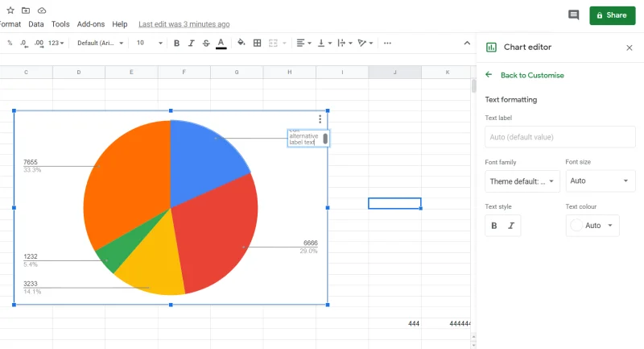Toggle italic in the main toolbar

[191, 43]
